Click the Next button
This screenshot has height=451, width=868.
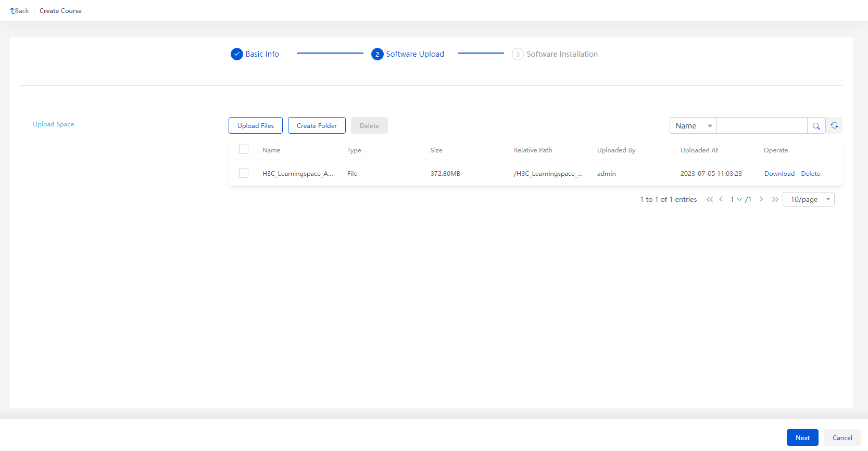[x=802, y=437]
